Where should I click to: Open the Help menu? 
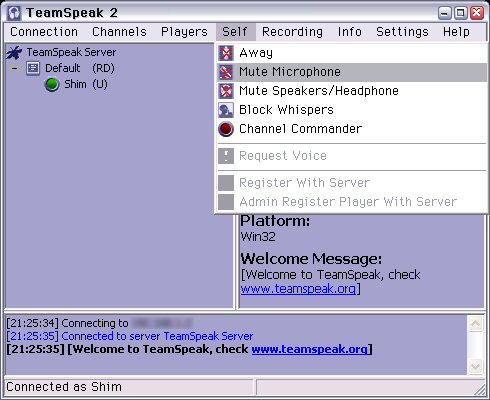point(456,32)
